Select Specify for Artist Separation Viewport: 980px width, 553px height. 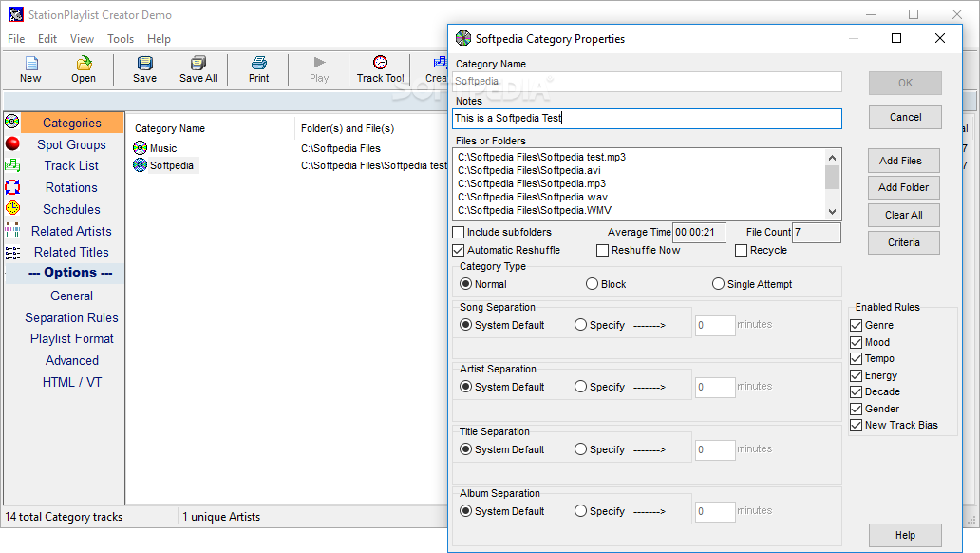pyautogui.click(x=580, y=387)
